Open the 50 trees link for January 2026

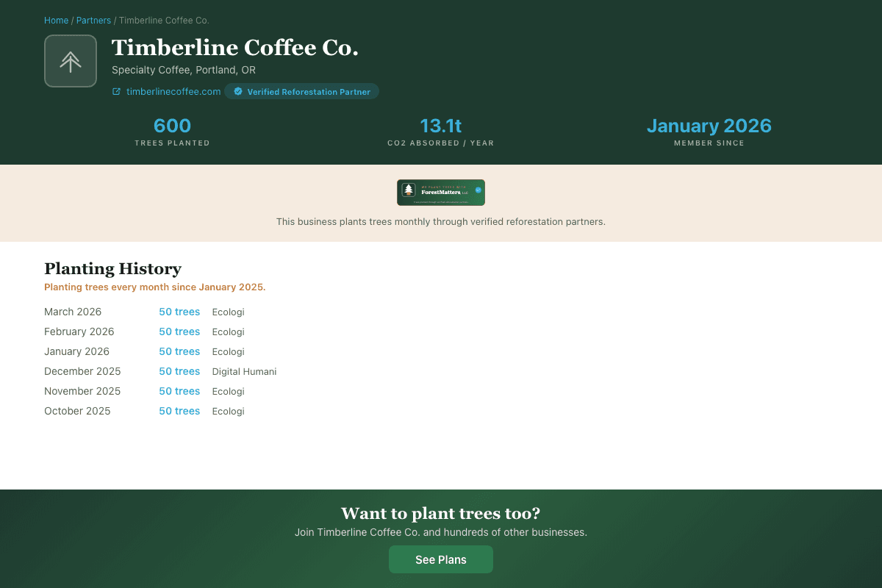pos(179,351)
